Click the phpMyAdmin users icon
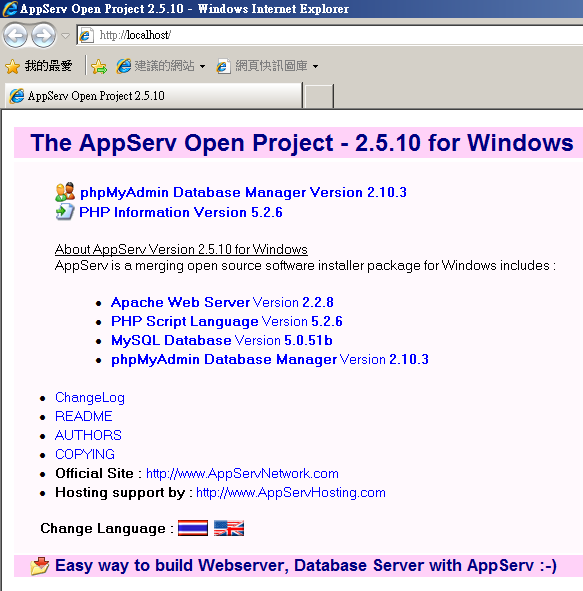This screenshot has height=591, width=583. [x=65, y=192]
